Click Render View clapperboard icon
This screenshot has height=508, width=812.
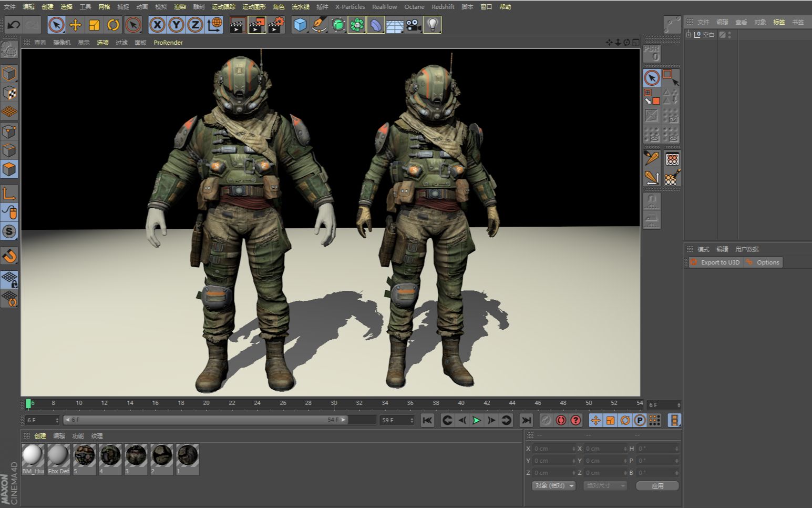[238, 25]
